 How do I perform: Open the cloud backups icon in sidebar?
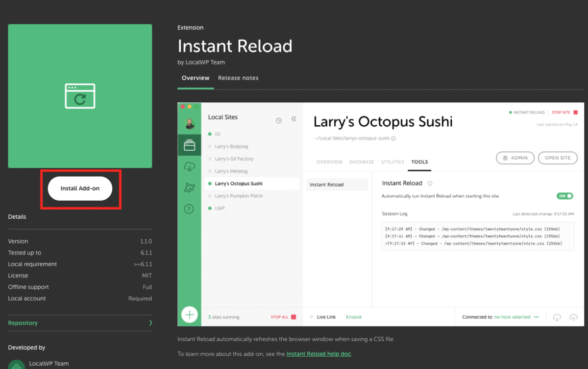coord(190,166)
